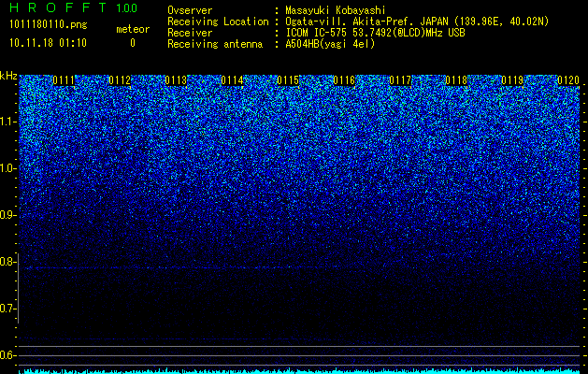This screenshot has width=588, height=374.
Task: Click the meteor count label
Action: (133, 29)
